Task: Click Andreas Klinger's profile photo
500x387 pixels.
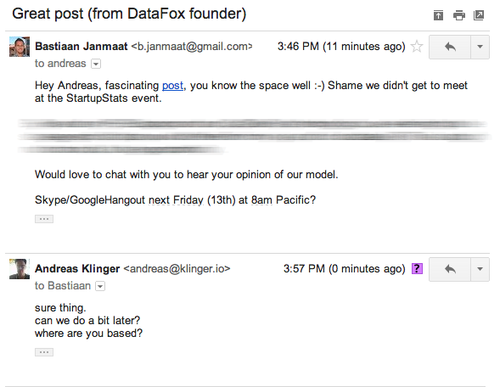Action: tap(19, 269)
